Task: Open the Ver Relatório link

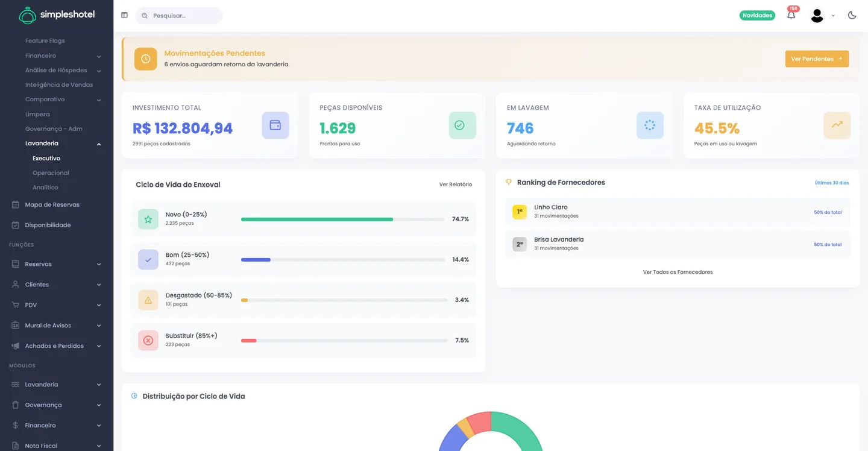Action: point(456,184)
